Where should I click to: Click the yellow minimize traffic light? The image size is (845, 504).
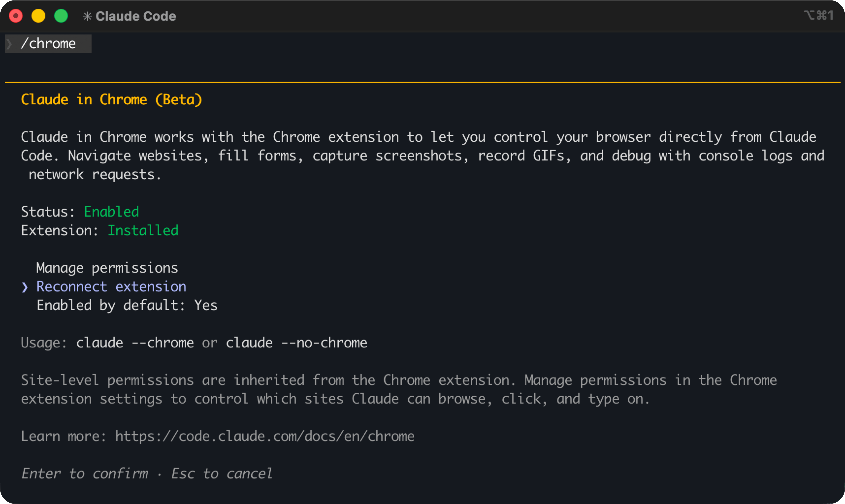click(38, 16)
